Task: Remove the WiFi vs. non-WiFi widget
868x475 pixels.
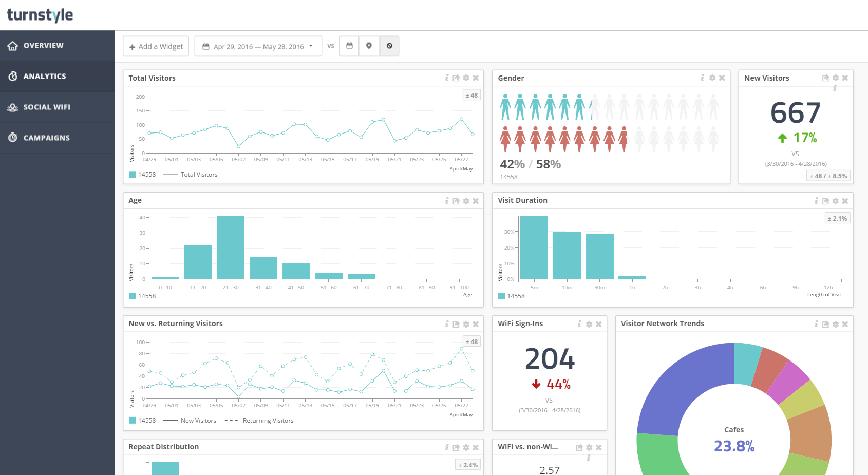Action: 599,448
